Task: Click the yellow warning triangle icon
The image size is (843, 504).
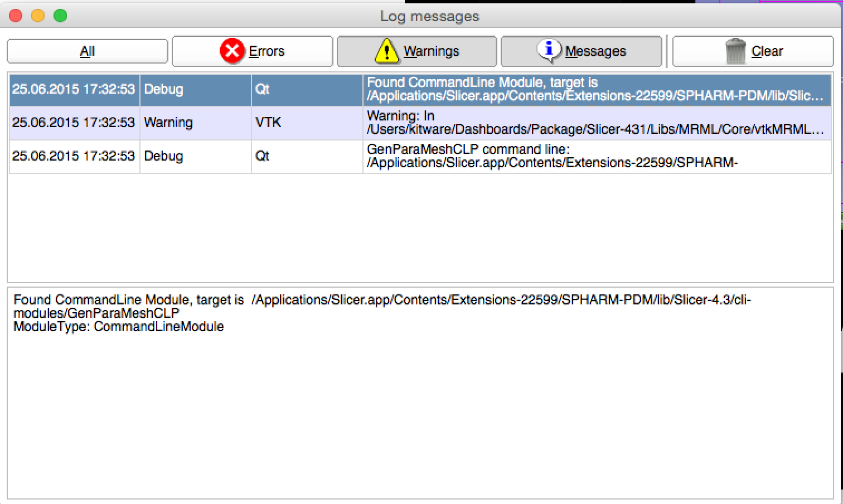Action: click(386, 51)
